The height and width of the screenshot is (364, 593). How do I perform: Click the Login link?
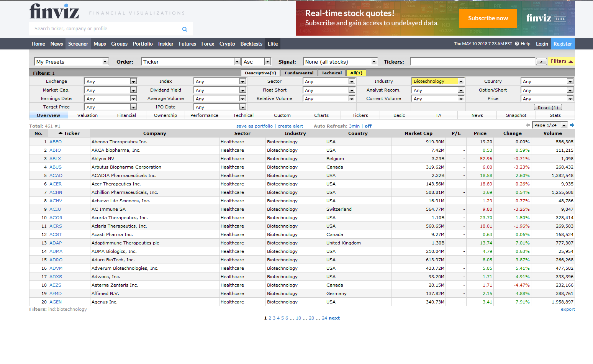click(x=542, y=44)
